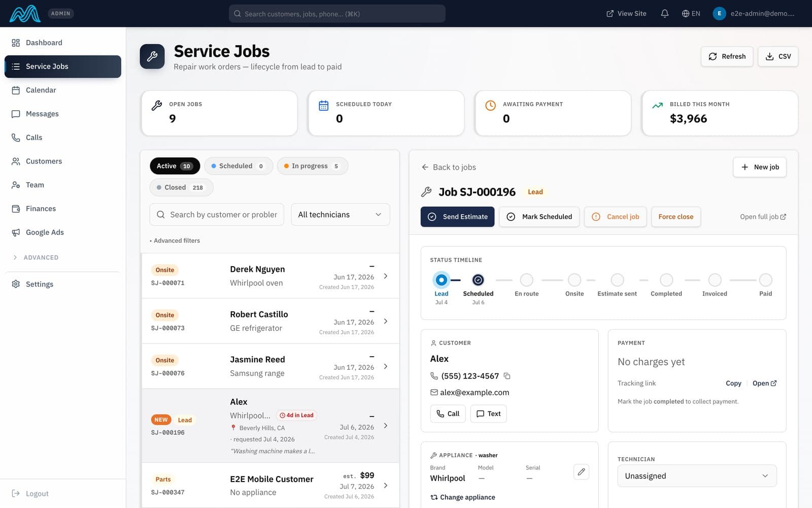Switch to the Scheduled jobs tab
Viewport: 812px width, 508px height.
coord(239,166)
